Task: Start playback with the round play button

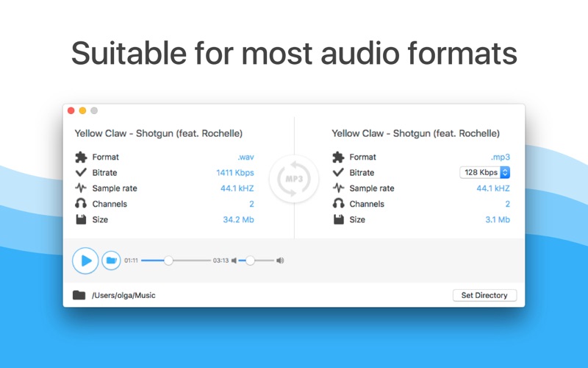Action: click(x=85, y=261)
